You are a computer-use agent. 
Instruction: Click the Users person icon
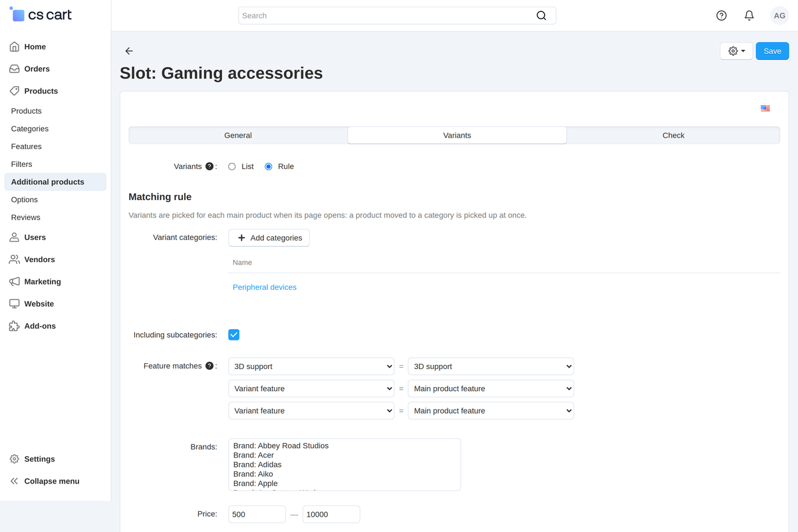[x=15, y=237]
